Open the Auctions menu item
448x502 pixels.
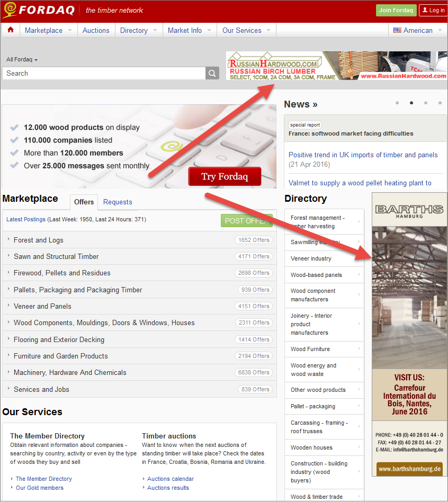tap(96, 30)
